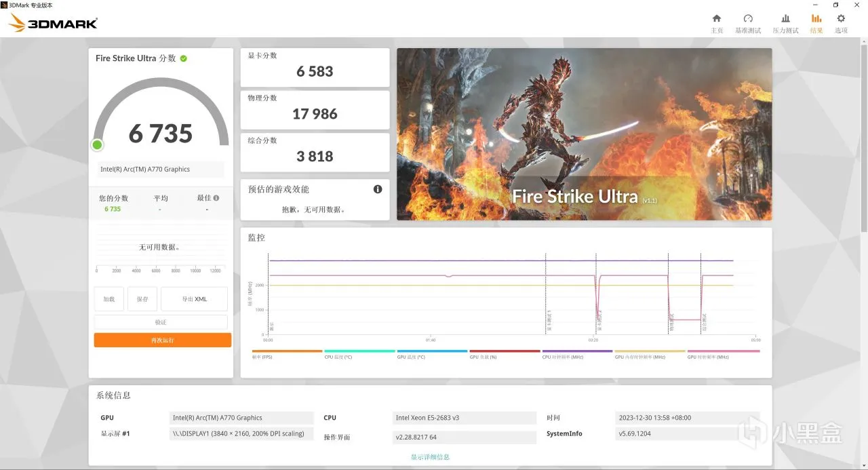This screenshot has height=470, width=868.
Task: Open the Options (选项) gear icon
Action: [841, 19]
